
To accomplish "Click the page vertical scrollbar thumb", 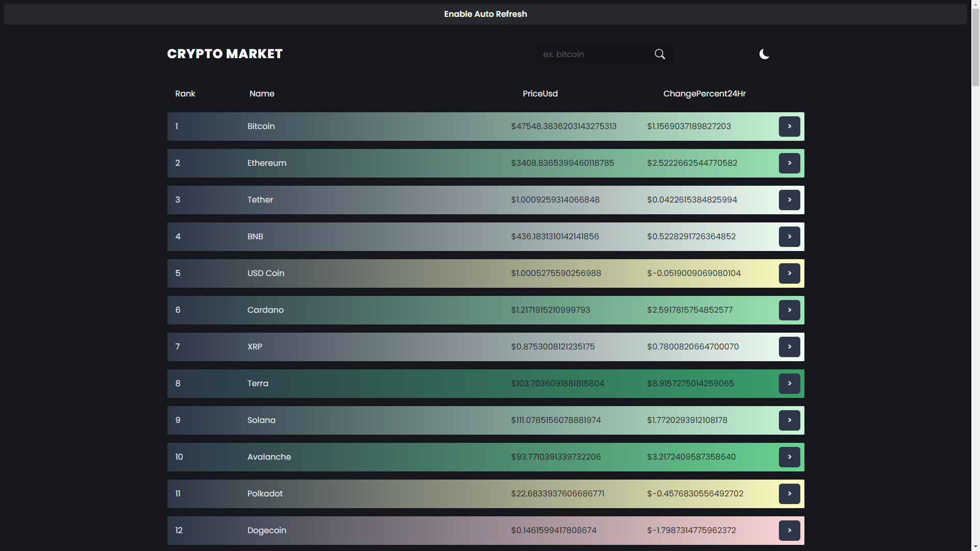I will (975, 47).
